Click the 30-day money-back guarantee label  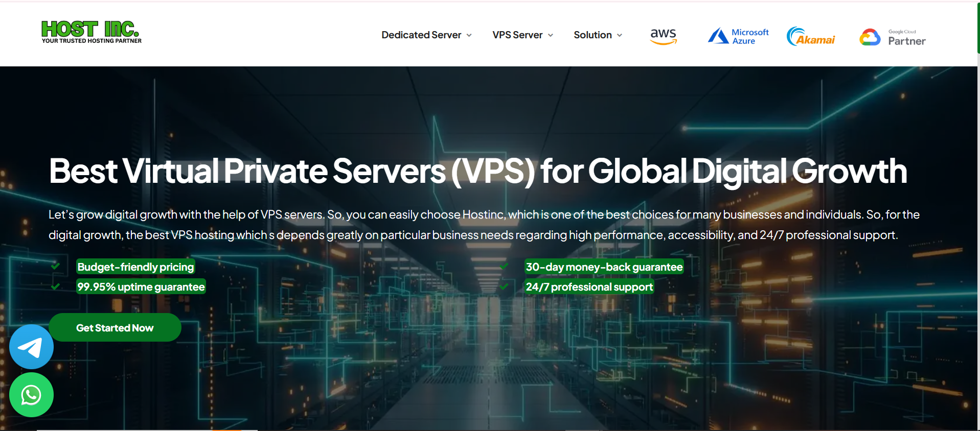click(604, 267)
